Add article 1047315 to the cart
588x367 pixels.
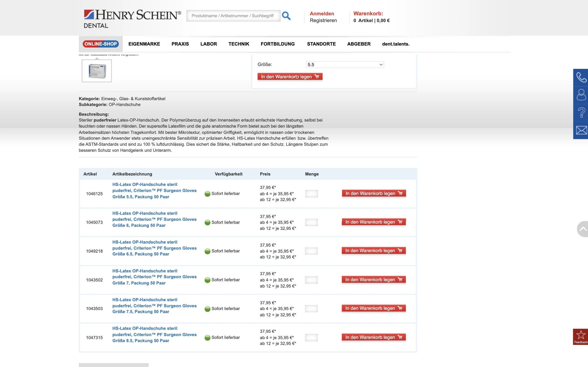pos(374,337)
